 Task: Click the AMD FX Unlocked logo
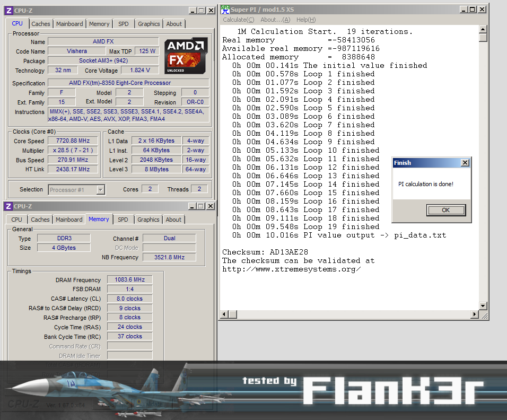(186, 56)
